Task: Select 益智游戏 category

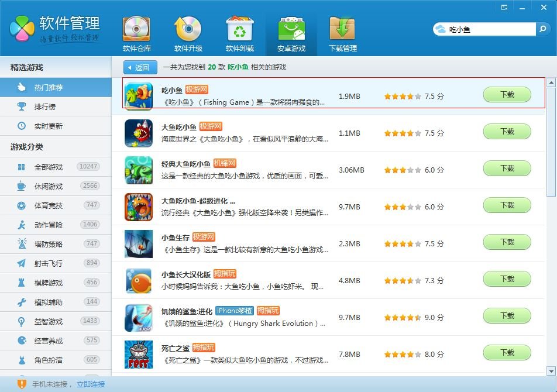Action: point(56,322)
